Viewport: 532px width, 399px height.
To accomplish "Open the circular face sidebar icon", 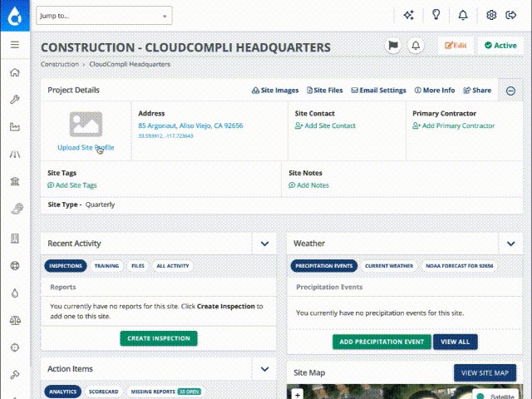I will (x=15, y=347).
